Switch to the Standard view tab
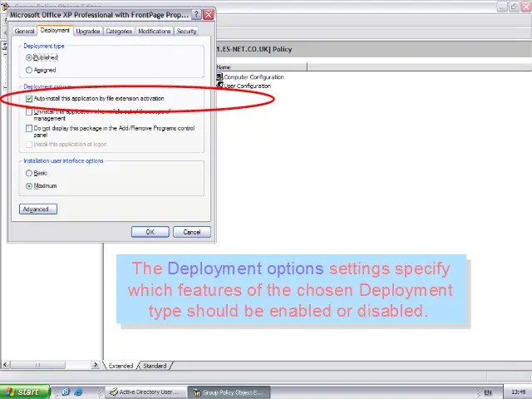532x399 pixels. [155, 366]
